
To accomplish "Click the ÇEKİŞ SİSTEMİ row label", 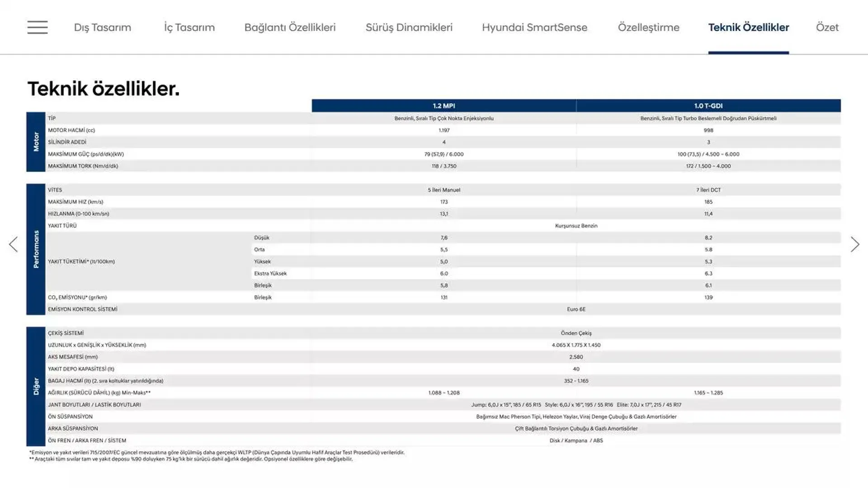I will (66, 333).
